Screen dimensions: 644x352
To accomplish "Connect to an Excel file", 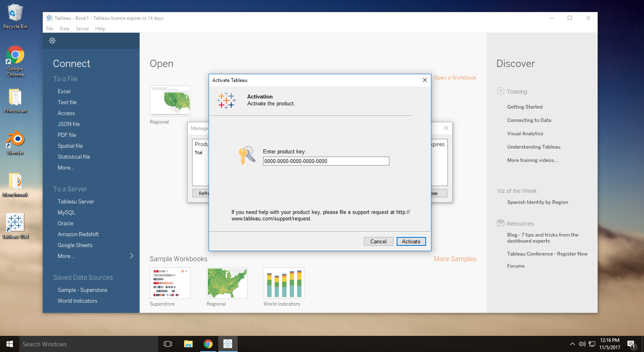I will point(64,91).
